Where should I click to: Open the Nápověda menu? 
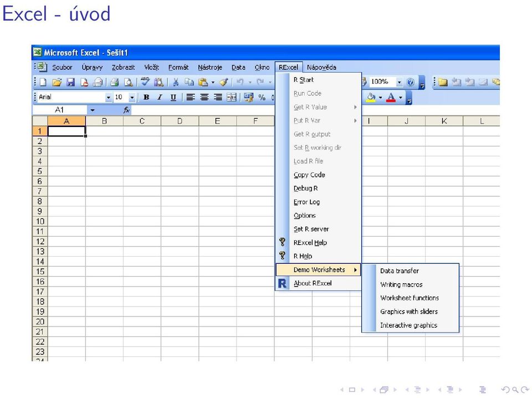(x=321, y=67)
